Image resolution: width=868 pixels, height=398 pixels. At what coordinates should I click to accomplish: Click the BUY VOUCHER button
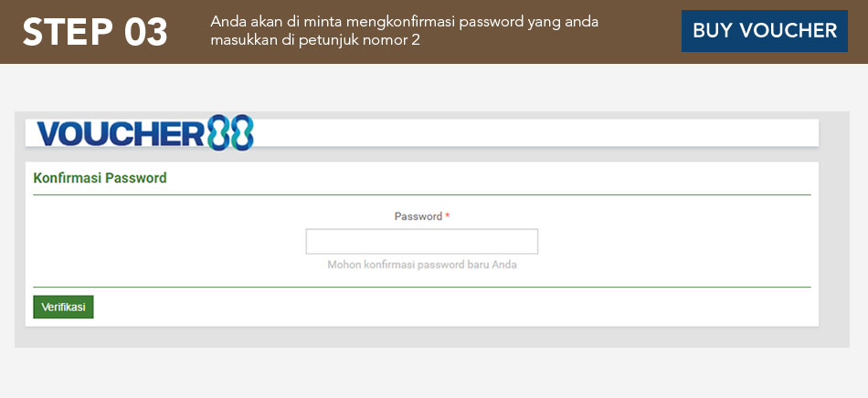coord(764,31)
